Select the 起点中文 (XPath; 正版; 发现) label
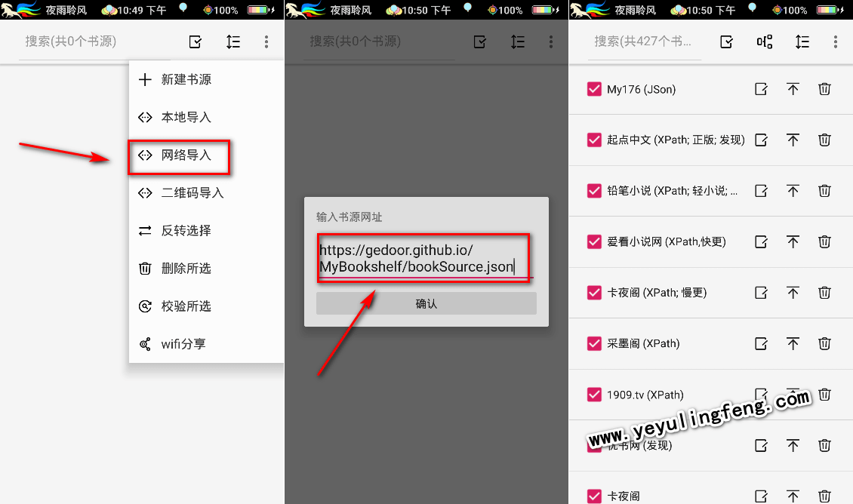This screenshot has height=504, width=853. tap(676, 140)
